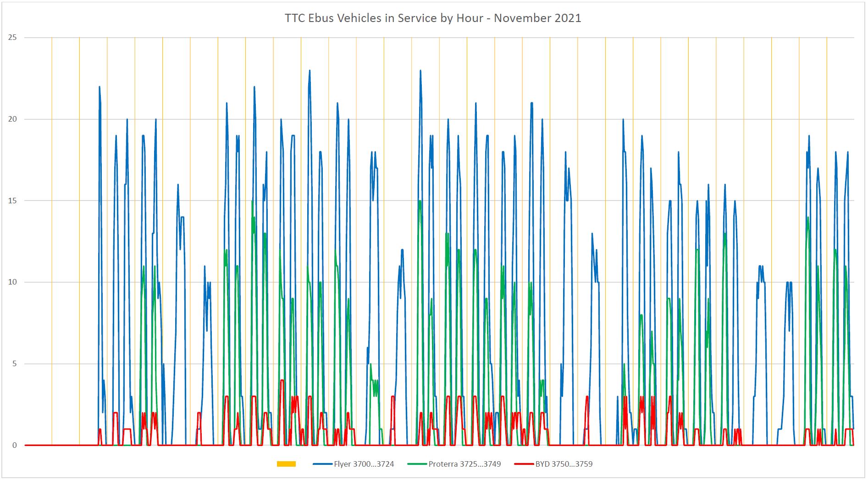The height and width of the screenshot is (480, 868).
Task: Click the leftmost blue Flyer peak at 22
Action: 100,87
